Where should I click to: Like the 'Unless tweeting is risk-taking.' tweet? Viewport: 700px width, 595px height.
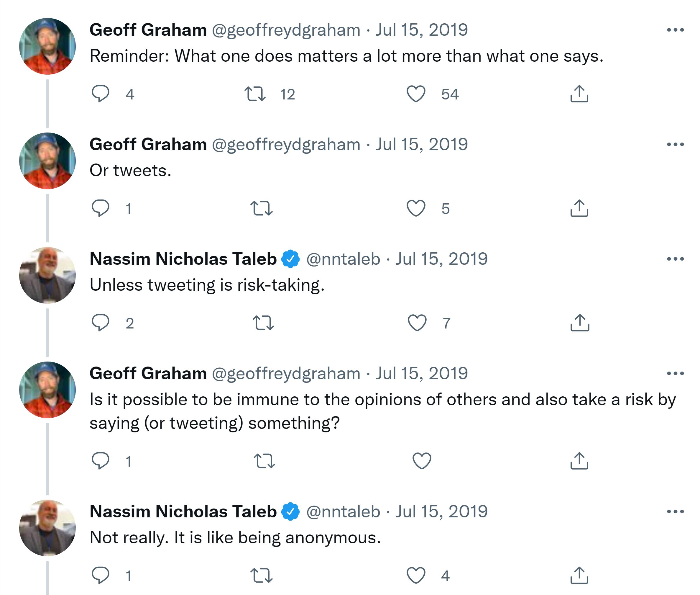[417, 323]
